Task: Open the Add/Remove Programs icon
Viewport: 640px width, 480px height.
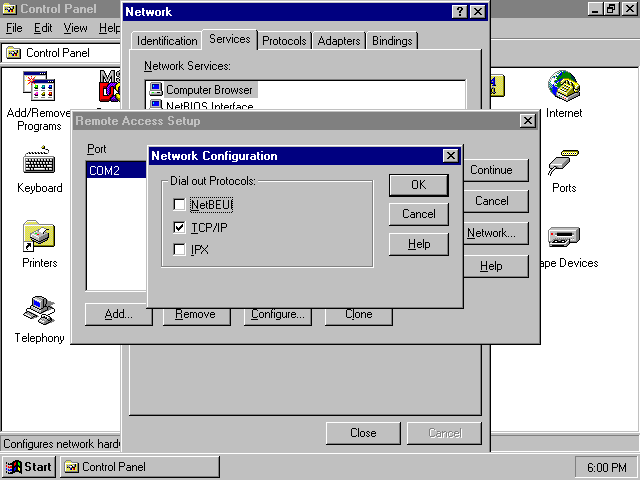Action: pyautogui.click(x=39, y=87)
